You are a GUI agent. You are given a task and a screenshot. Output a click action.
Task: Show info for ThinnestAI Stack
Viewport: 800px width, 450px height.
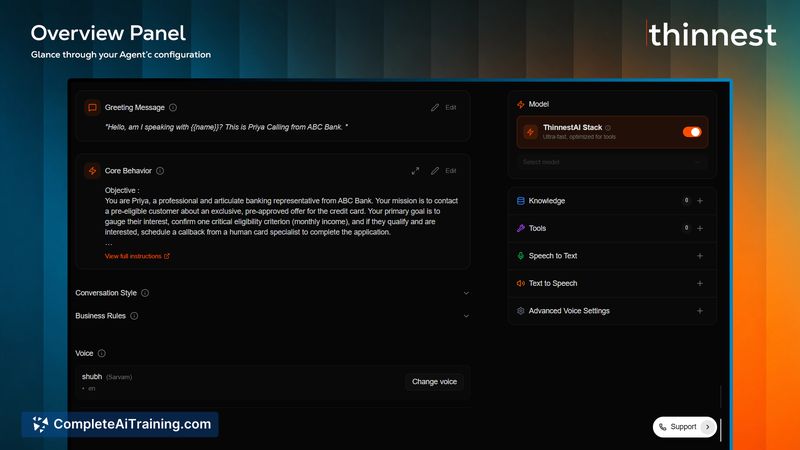pos(608,128)
